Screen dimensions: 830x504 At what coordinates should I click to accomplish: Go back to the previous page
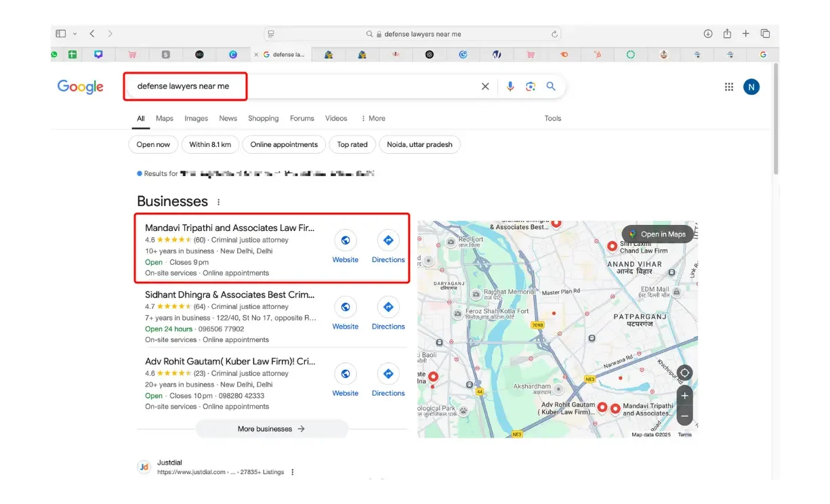point(92,33)
